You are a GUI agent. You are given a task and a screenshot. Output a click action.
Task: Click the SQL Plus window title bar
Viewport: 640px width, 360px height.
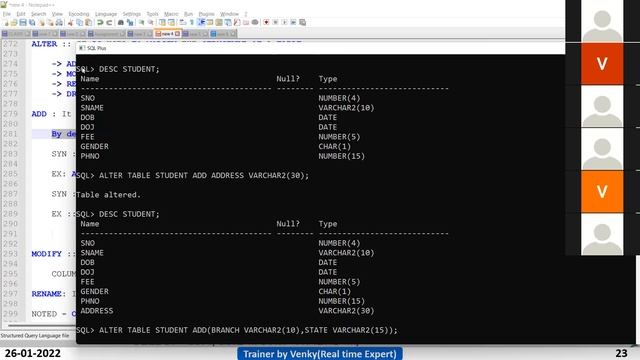[x=320, y=48]
